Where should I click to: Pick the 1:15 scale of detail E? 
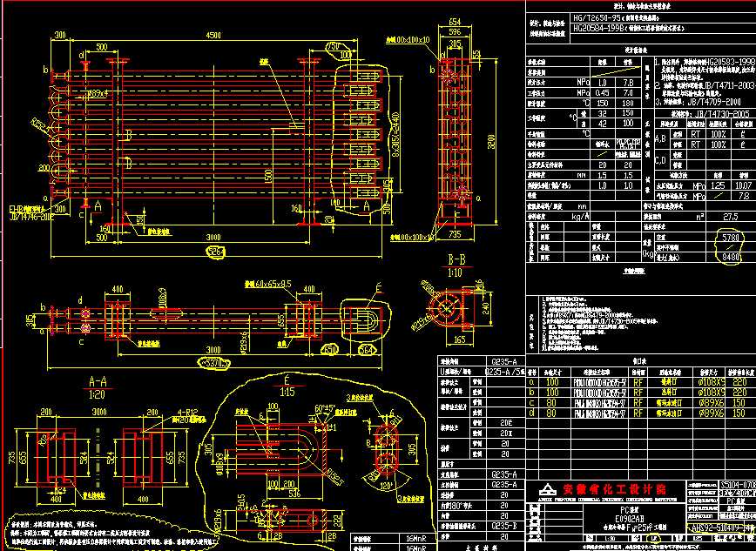click(287, 392)
